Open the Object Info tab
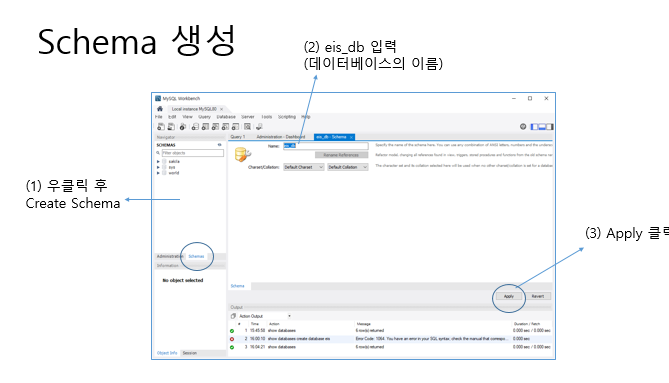The image size is (669, 383). [167, 353]
